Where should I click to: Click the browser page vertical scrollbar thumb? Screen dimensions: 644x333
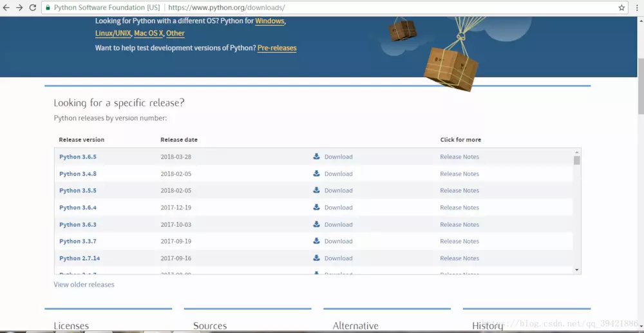click(x=641, y=86)
